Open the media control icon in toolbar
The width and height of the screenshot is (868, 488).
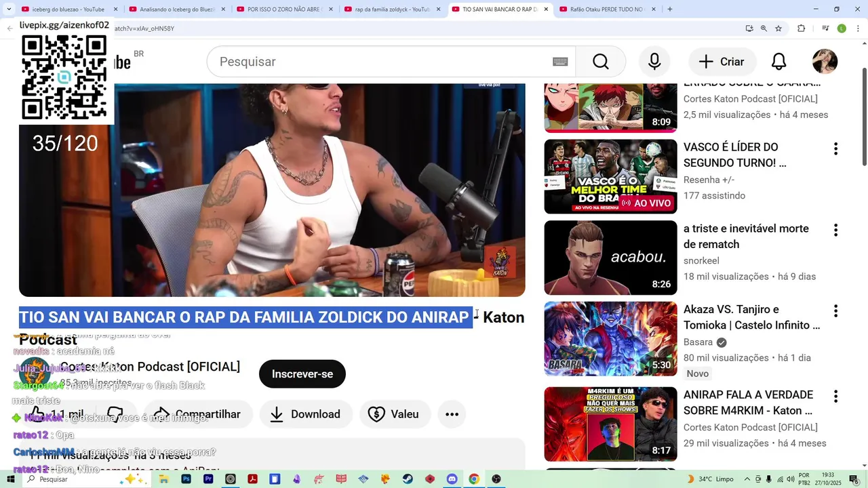[825, 28]
